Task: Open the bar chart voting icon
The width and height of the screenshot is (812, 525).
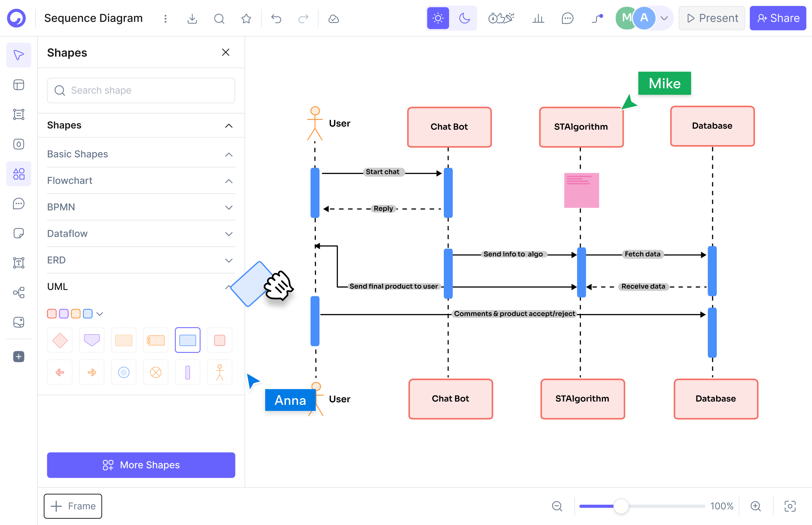Action: pos(538,18)
